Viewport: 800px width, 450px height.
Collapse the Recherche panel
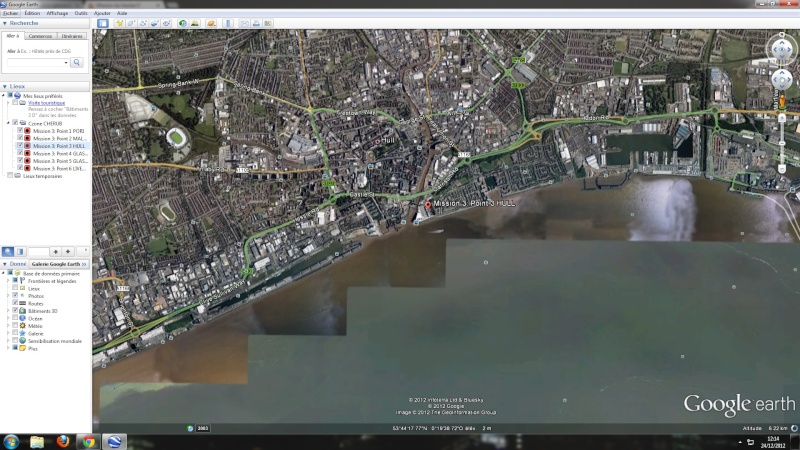point(5,23)
